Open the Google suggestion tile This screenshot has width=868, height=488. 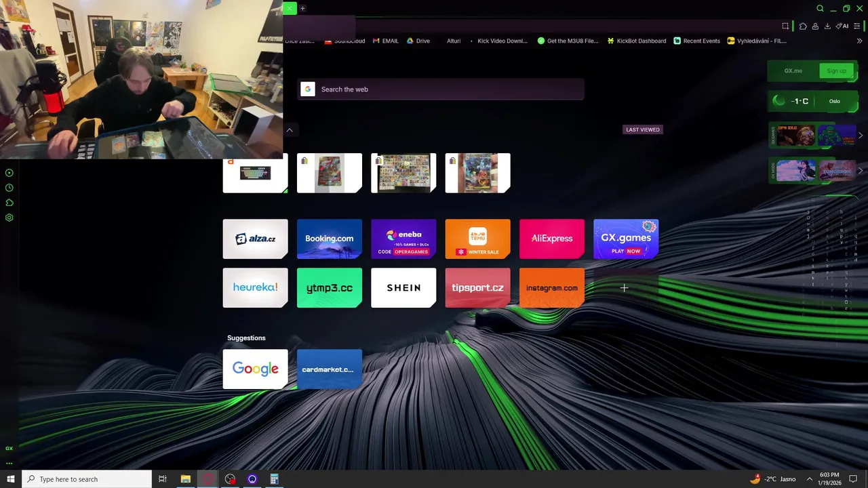click(x=255, y=369)
